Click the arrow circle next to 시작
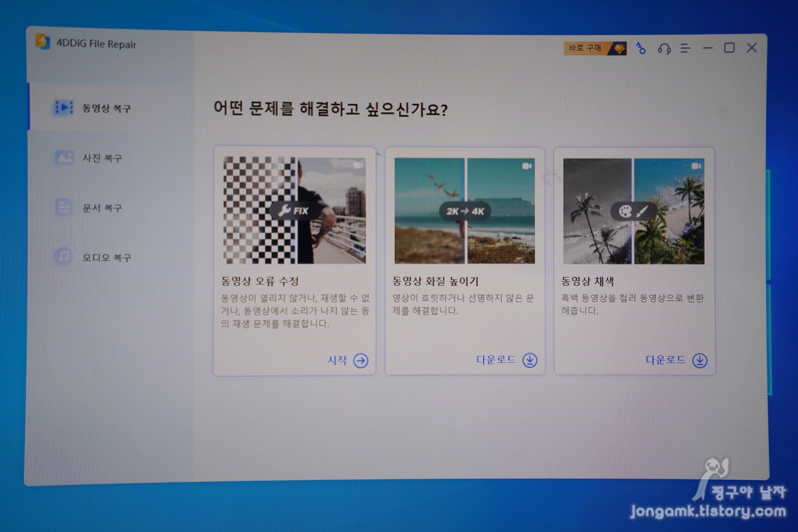The image size is (798, 532). tap(361, 361)
